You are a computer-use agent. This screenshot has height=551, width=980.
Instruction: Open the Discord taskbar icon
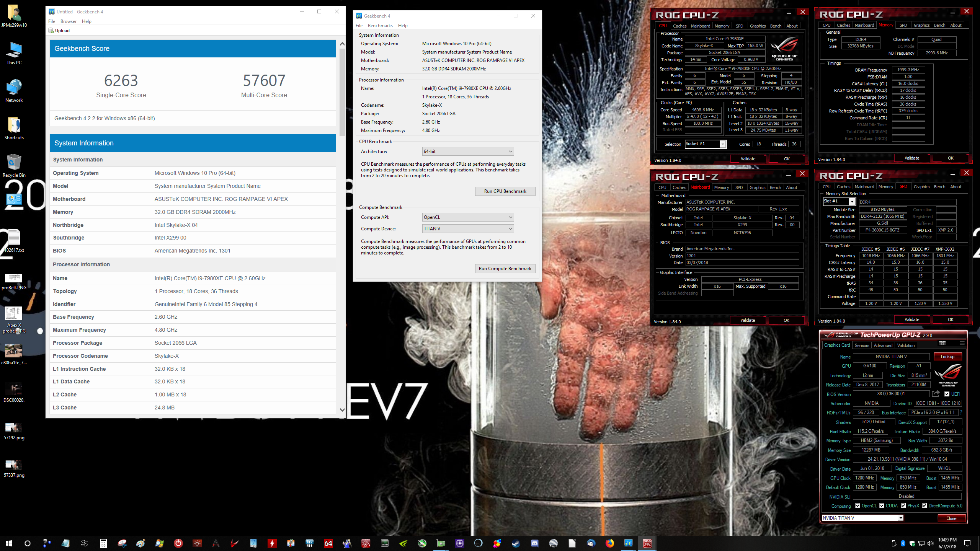pos(534,543)
